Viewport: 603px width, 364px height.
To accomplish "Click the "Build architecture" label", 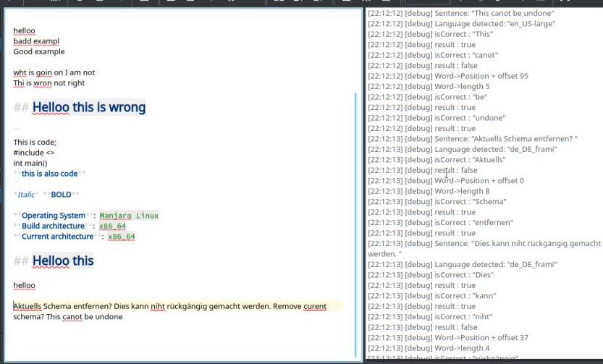I will tap(53, 226).
